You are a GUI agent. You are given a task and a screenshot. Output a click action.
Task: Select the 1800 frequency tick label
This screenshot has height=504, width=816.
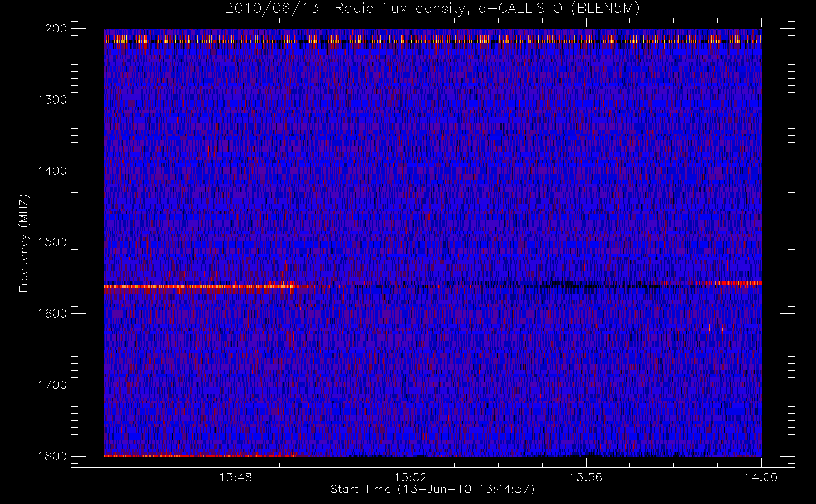point(52,456)
